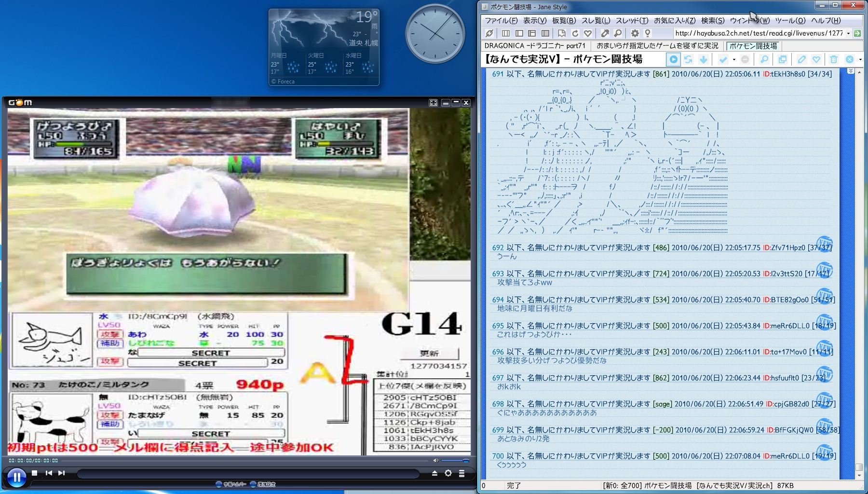Screen dimensions: 868x494
Task: Click the Jane Style vertical scrollbar thumb
Action: [859, 467]
